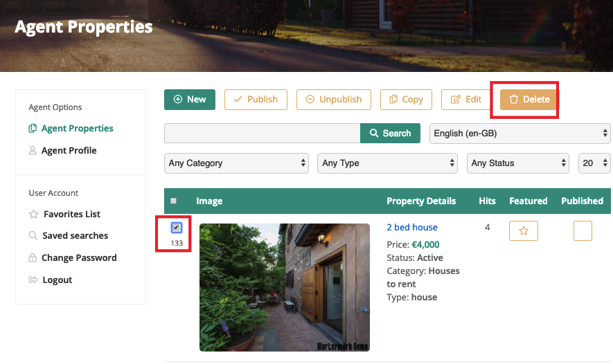The width and height of the screenshot is (613, 364).
Task: Click the Publish toolbar button
Action: 255,99
